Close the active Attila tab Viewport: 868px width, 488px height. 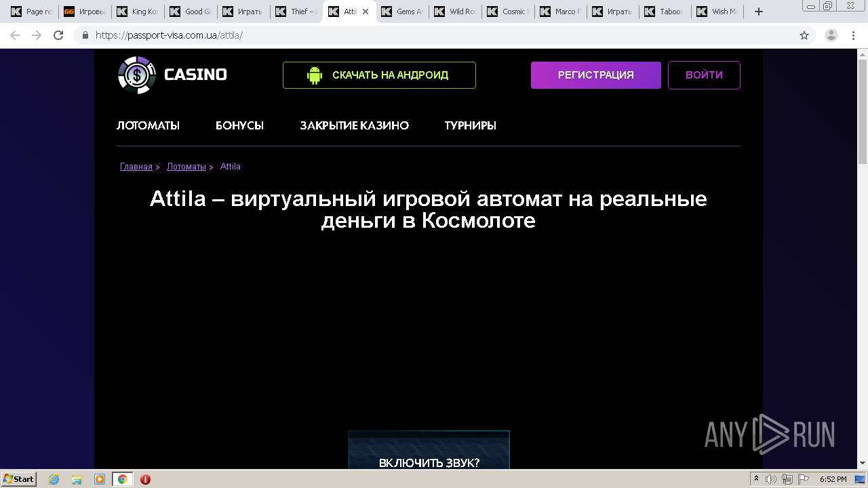[x=366, y=12]
